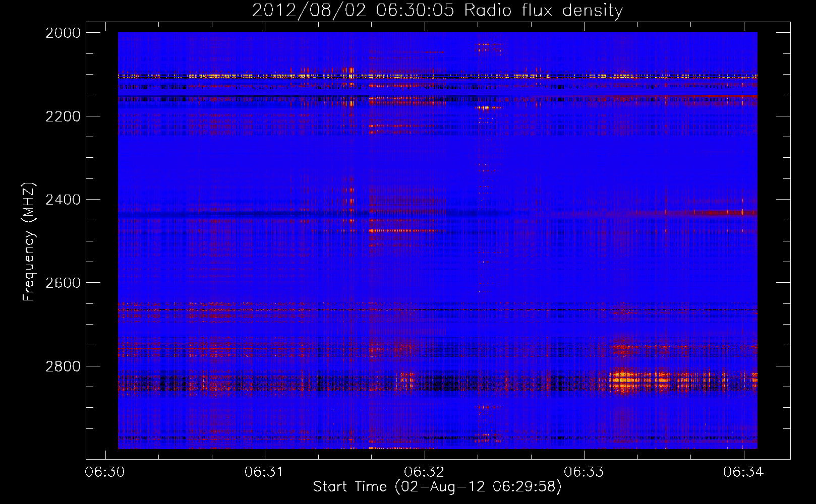Select the 2200 frequency axis label
Viewport: 816px width, 504px height.
pos(63,116)
